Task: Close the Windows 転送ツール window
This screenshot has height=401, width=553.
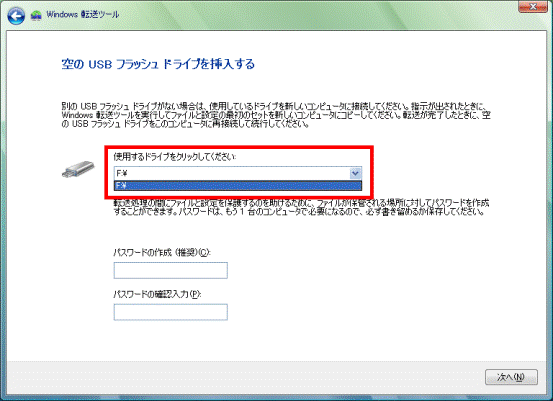Action: point(533,6)
